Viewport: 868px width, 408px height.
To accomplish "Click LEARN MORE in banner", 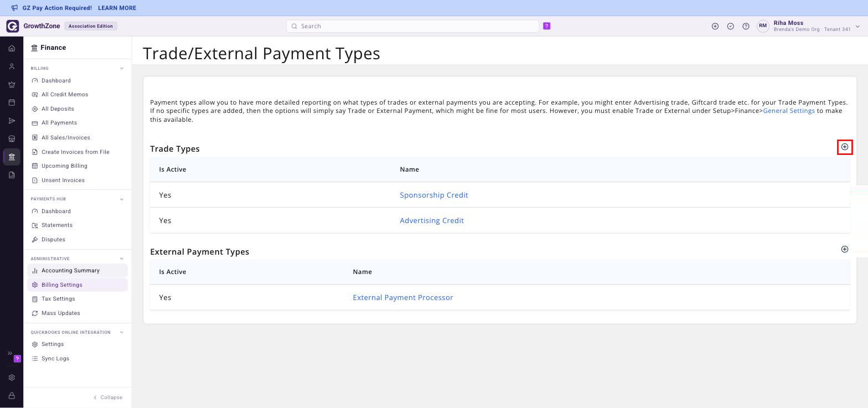I will point(117,8).
